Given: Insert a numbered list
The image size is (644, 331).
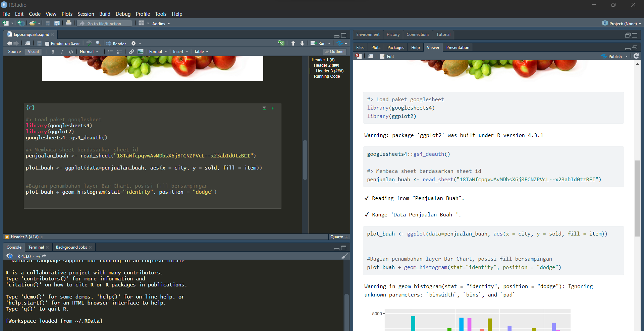Looking at the screenshot, I should 119,52.
